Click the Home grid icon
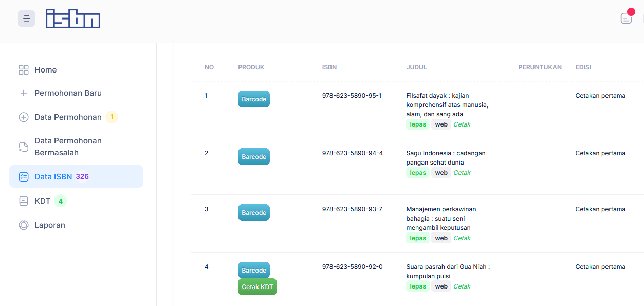The width and height of the screenshot is (644, 306). click(23, 70)
